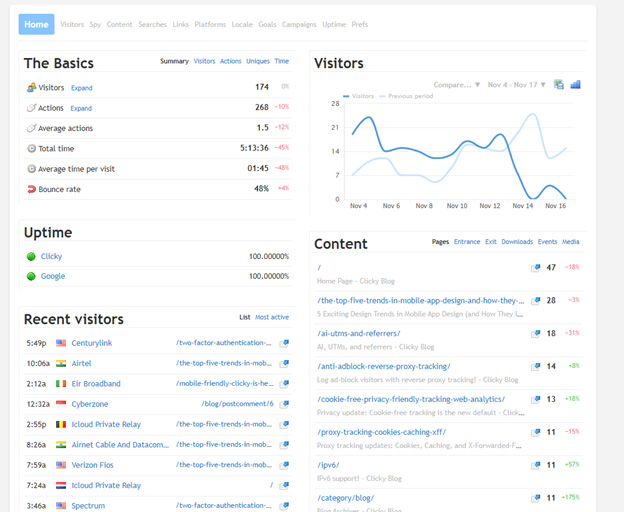Open the /ipv6/ content link
The image size is (624, 512).
[x=328, y=465]
